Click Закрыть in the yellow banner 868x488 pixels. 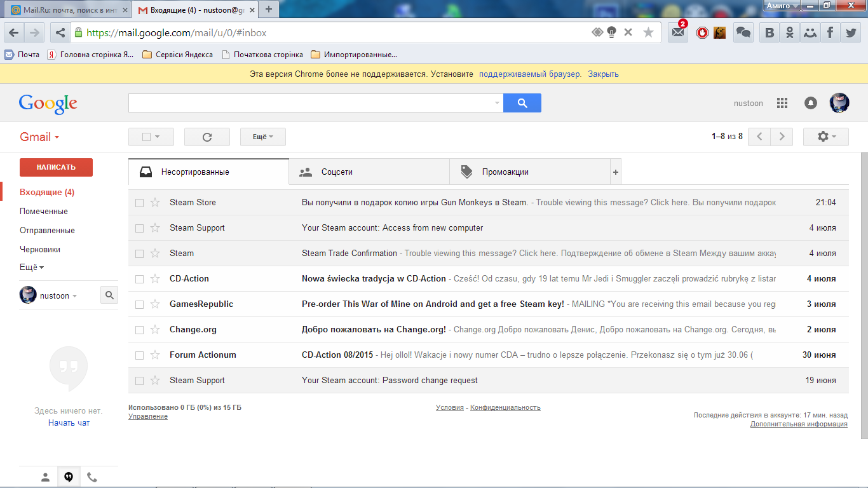(x=603, y=74)
